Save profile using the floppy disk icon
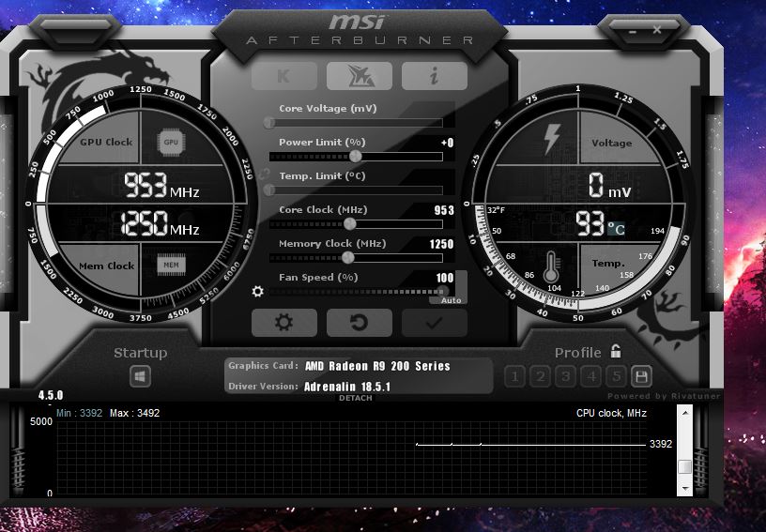This screenshot has height=532, width=766. point(641,376)
